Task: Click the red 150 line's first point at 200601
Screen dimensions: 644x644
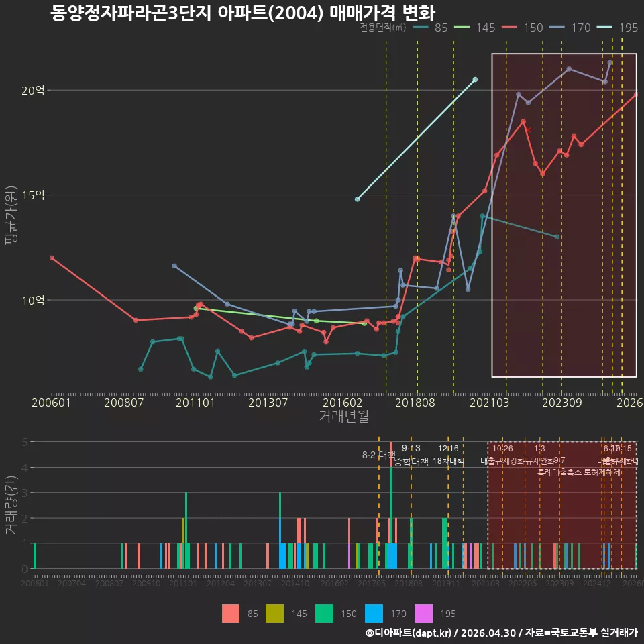Action: pos(52,258)
